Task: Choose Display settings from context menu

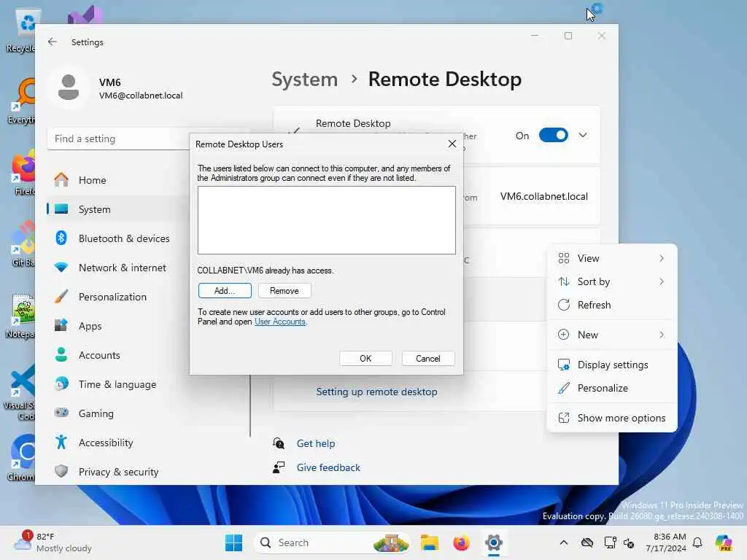Action: [x=612, y=365]
